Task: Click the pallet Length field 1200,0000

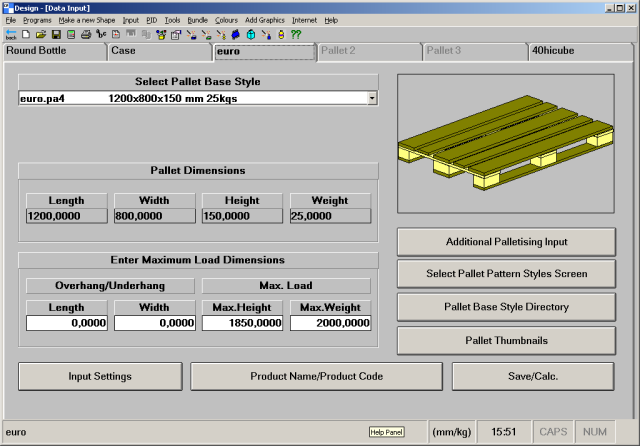Action: click(67, 216)
